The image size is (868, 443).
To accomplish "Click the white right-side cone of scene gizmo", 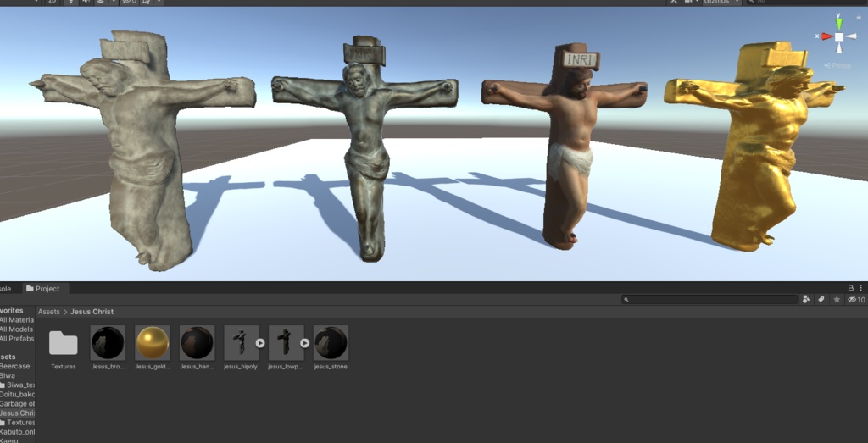I will (849, 36).
